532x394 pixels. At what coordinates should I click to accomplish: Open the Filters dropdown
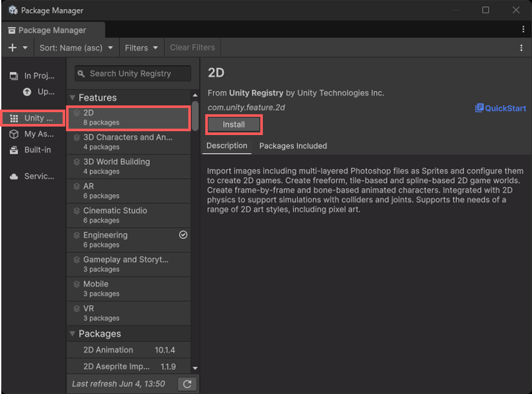coord(141,48)
